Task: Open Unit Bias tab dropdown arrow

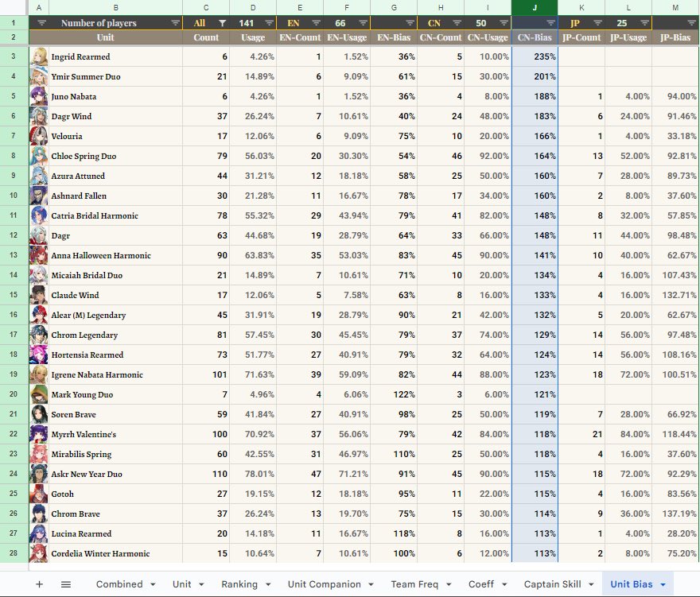Action: pyautogui.click(x=663, y=584)
